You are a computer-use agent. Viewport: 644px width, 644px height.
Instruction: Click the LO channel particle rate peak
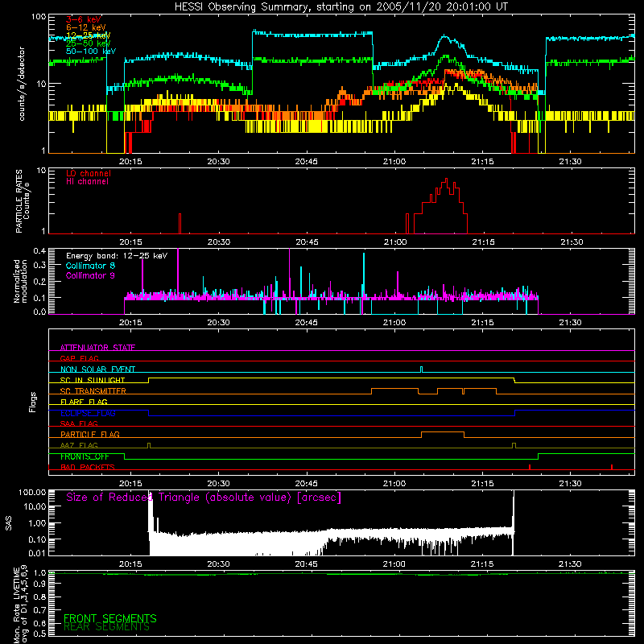pos(447,179)
